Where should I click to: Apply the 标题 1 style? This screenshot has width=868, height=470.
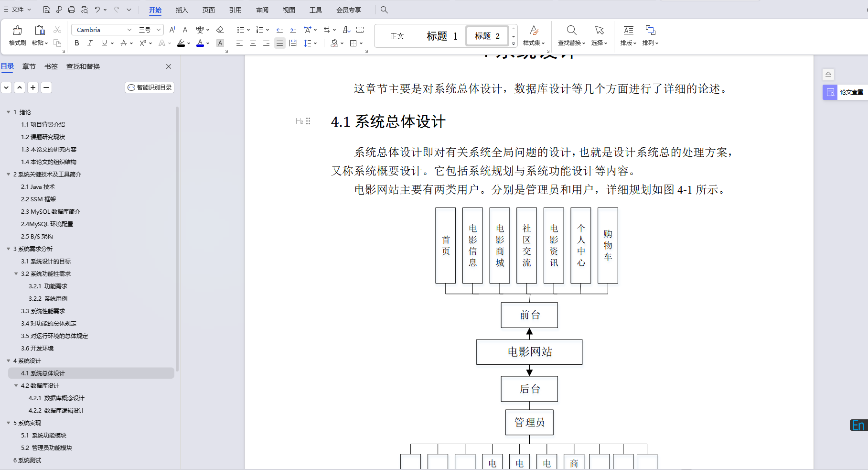[442, 36]
